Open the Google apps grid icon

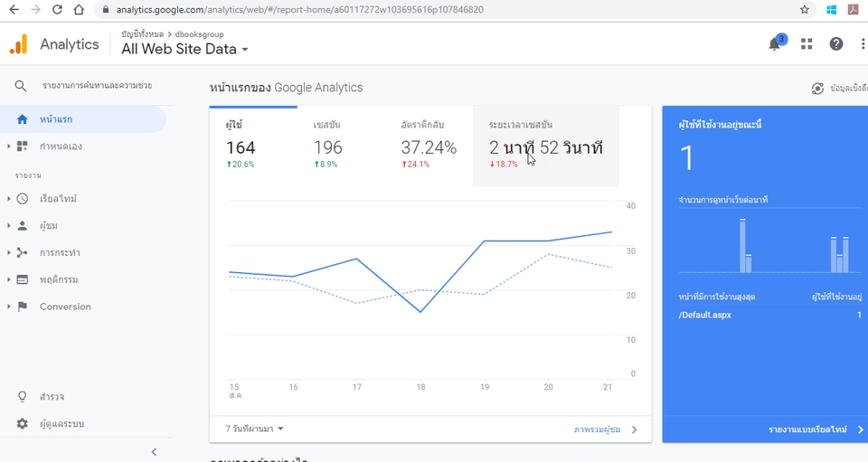tap(807, 44)
